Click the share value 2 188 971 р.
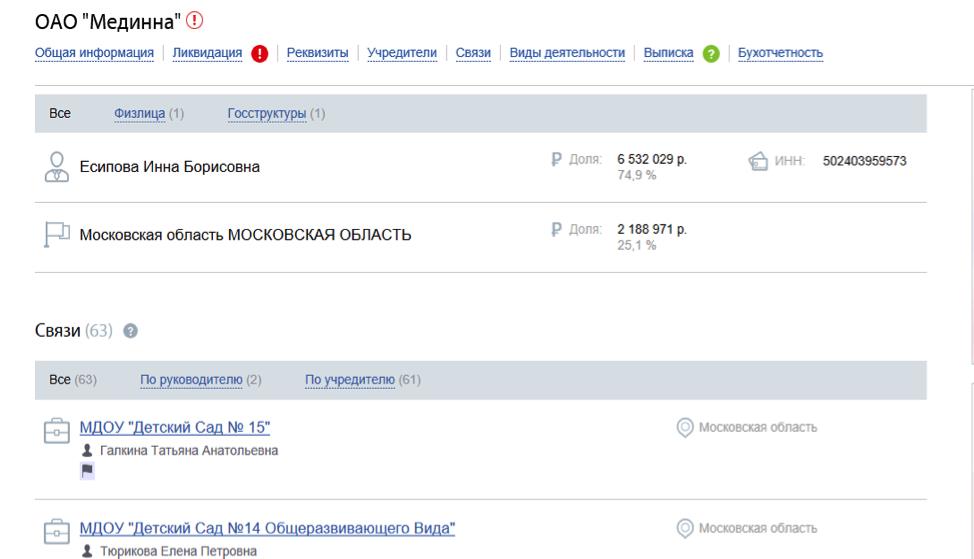Viewport: 974px width, 559px height. 652,229
